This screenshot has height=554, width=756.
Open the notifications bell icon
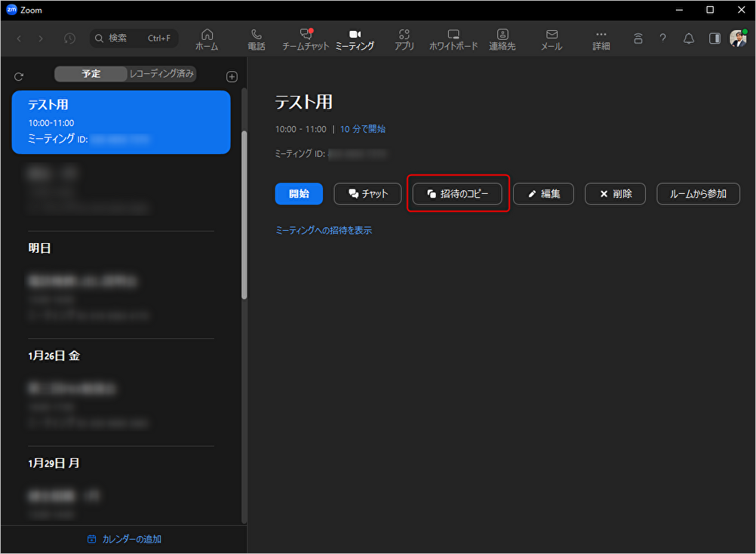tap(689, 38)
